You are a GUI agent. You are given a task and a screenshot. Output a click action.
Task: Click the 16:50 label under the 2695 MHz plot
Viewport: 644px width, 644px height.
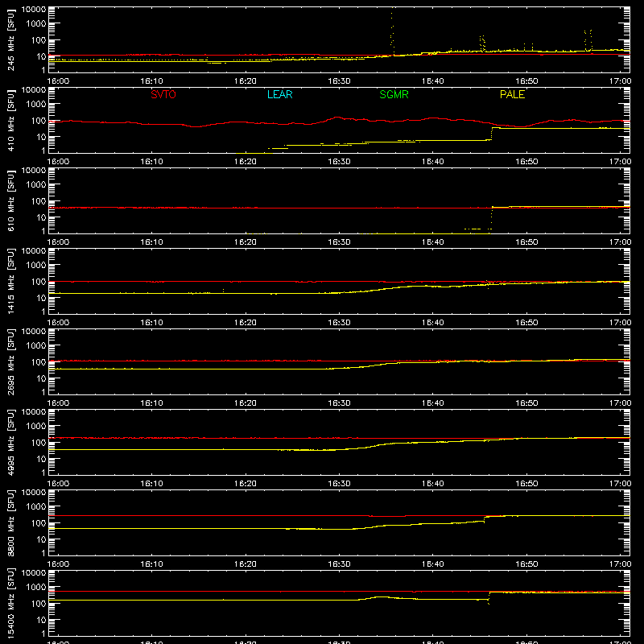(526, 403)
